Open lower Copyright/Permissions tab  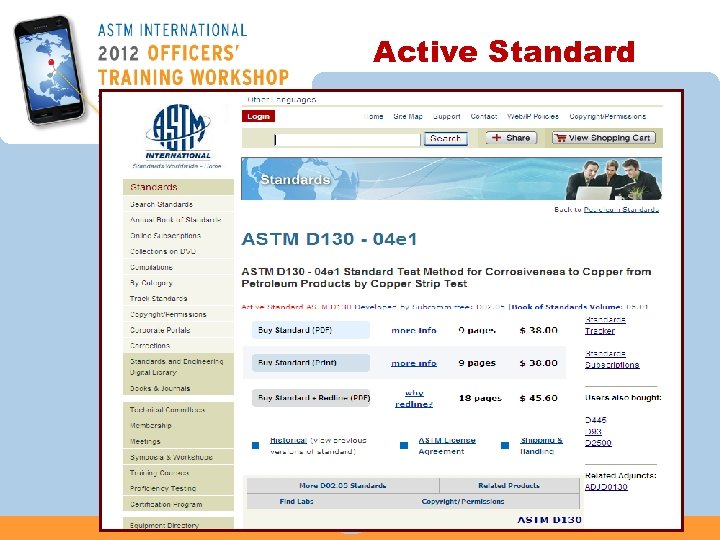(x=463, y=501)
